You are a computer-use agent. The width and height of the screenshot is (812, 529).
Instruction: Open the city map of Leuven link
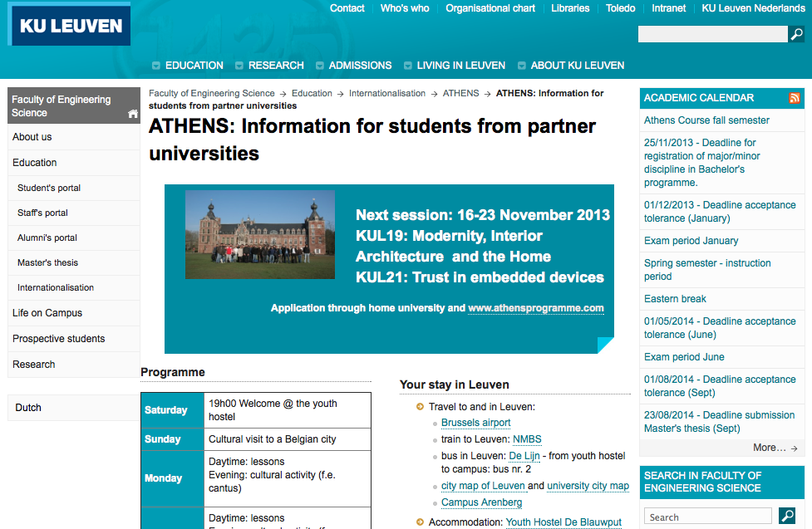click(483, 486)
